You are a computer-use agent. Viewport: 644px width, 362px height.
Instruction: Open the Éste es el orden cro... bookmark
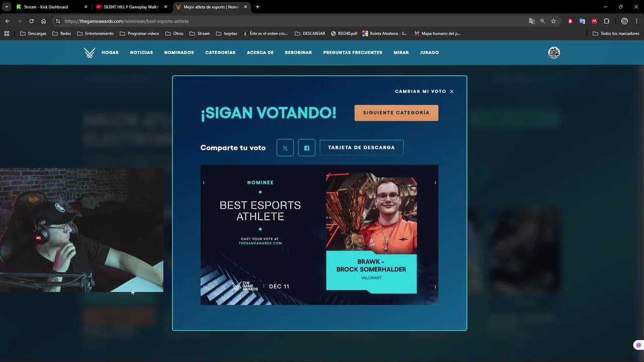tap(265, 34)
